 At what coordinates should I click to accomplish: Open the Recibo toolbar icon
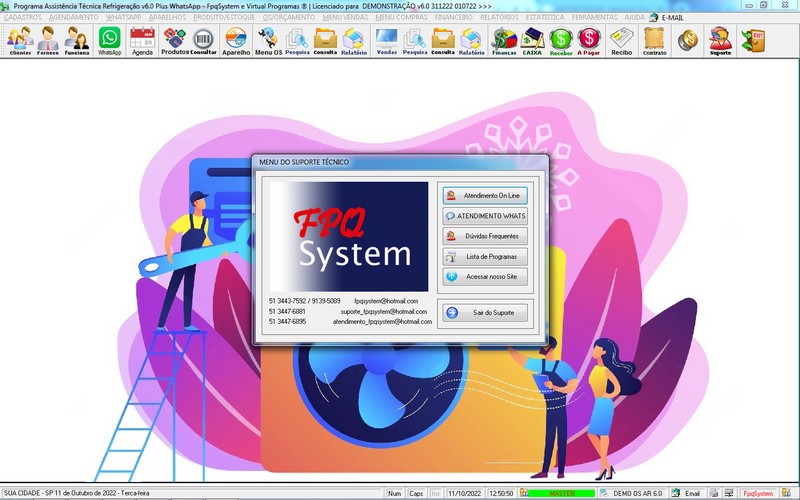621,41
